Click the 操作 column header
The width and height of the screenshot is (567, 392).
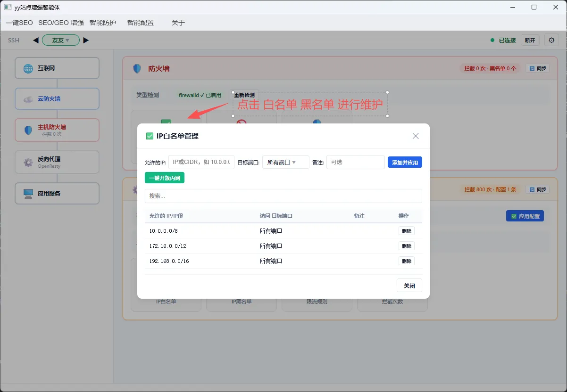(x=404, y=216)
